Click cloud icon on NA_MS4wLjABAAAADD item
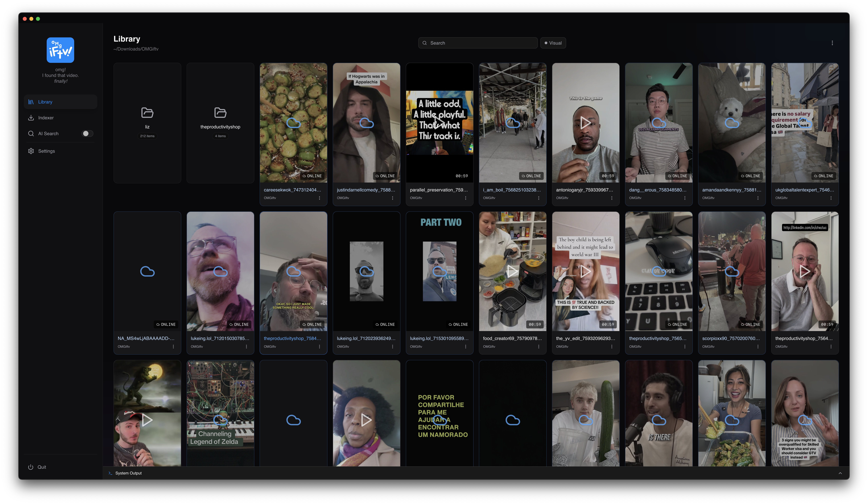Image resolution: width=868 pixels, height=504 pixels. (147, 271)
